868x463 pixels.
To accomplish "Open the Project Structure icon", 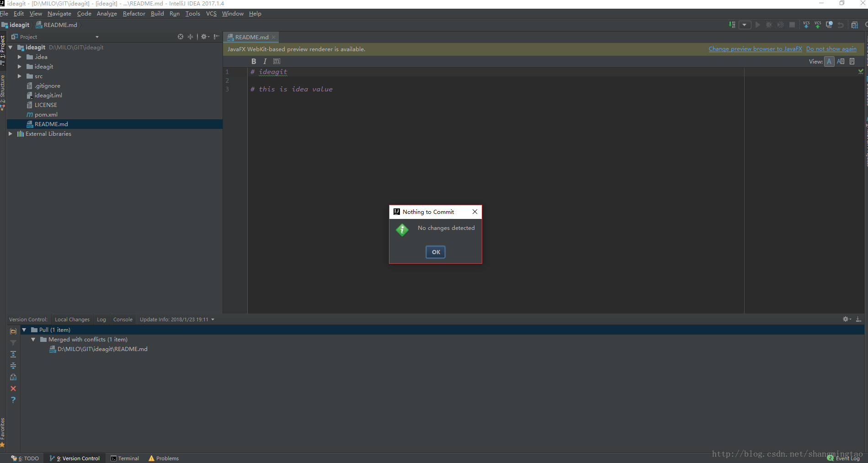I will [x=855, y=25].
